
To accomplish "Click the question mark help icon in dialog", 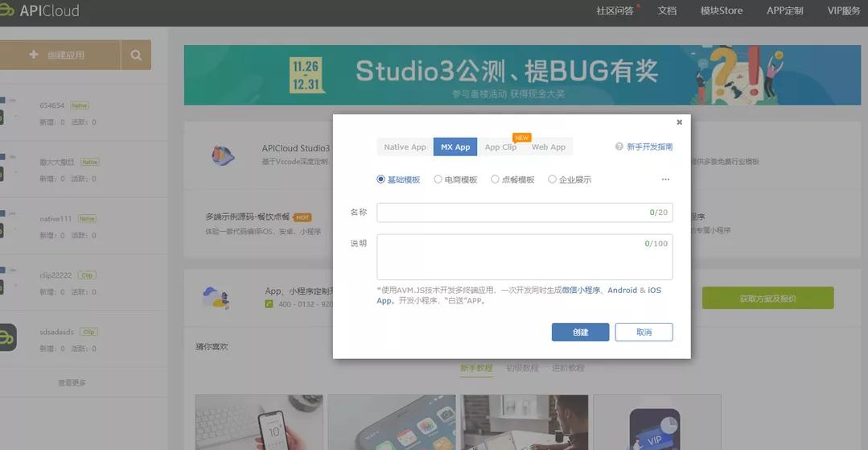I will 619,147.
